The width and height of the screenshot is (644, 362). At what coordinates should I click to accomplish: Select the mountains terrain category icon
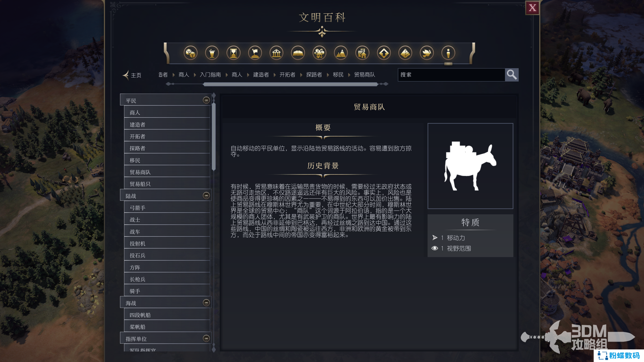[x=341, y=53]
